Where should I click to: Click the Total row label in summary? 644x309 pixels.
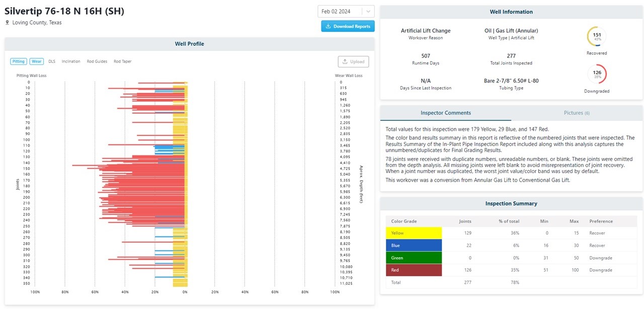pos(396,282)
